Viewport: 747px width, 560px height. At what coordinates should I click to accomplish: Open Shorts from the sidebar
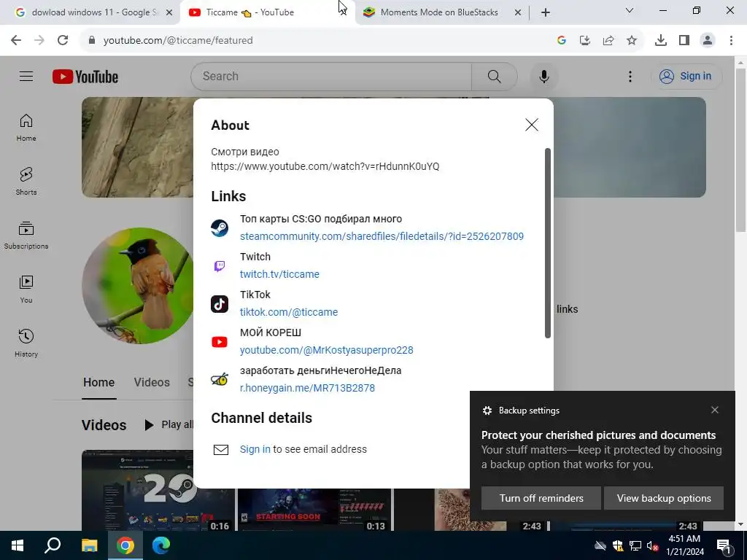[26, 182]
